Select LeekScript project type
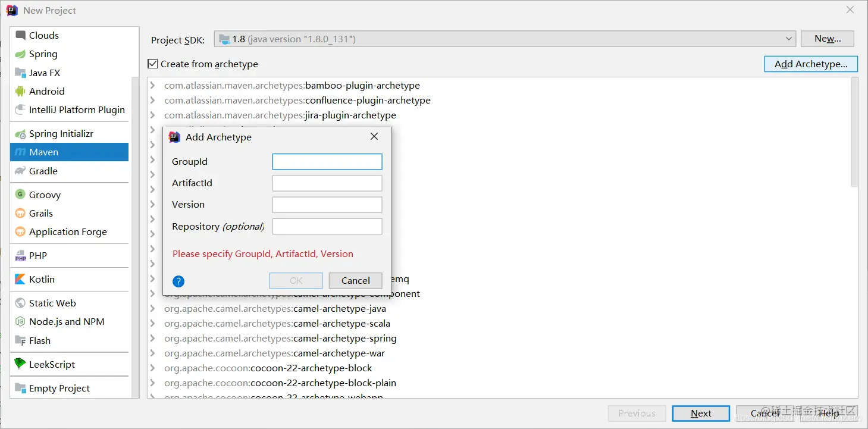This screenshot has width=868, height=429. [x=69, y=364]
